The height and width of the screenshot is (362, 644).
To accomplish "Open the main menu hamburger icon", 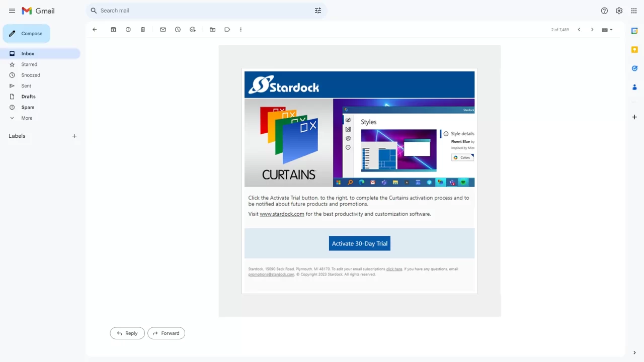I will pyautogui.click(x=12, y=11).
